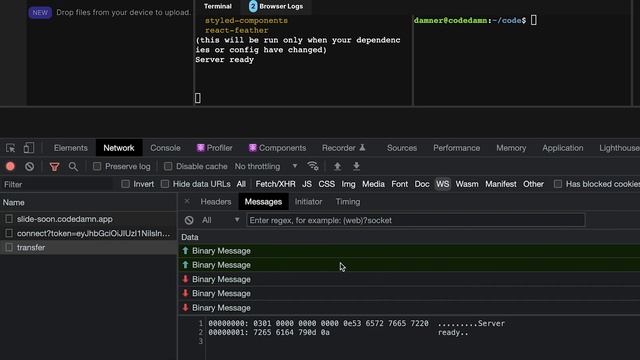Select the transfer WebSocket request
The image size is (640, 360).
[88, 247]
